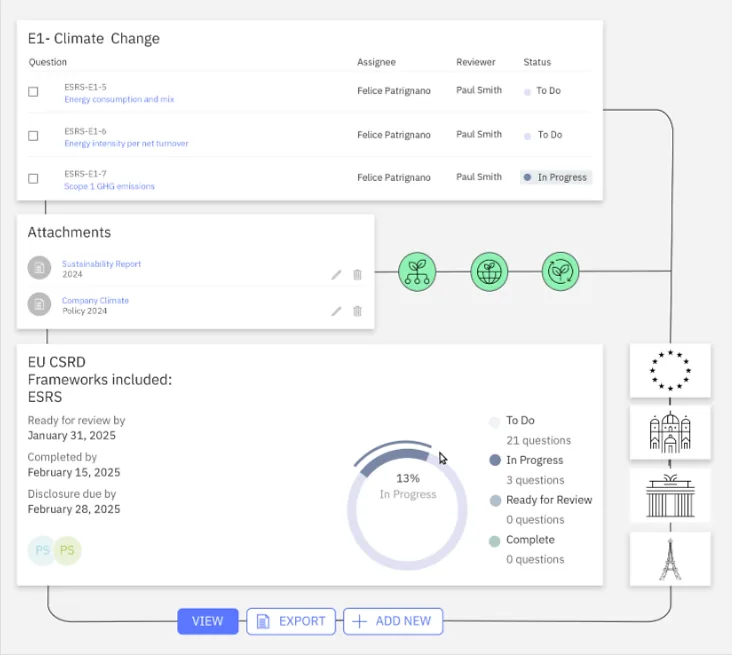Click the Sustainability Report document icon
Viewport: 732px width, 655px height.
(39, 268)
